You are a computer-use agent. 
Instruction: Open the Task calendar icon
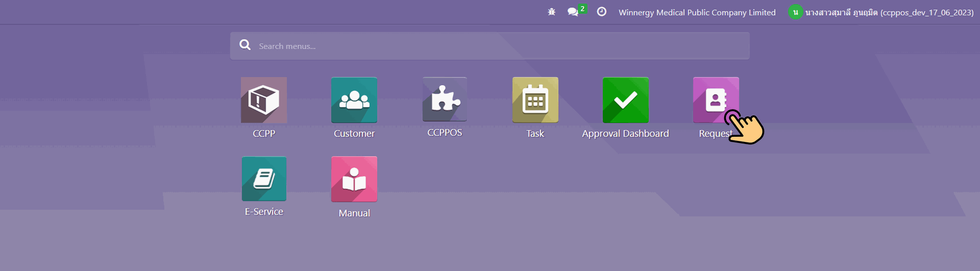click(x=535, y=100)
